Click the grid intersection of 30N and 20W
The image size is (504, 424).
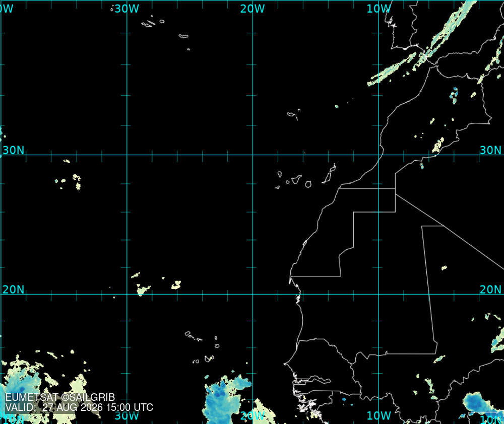[253, 155]
